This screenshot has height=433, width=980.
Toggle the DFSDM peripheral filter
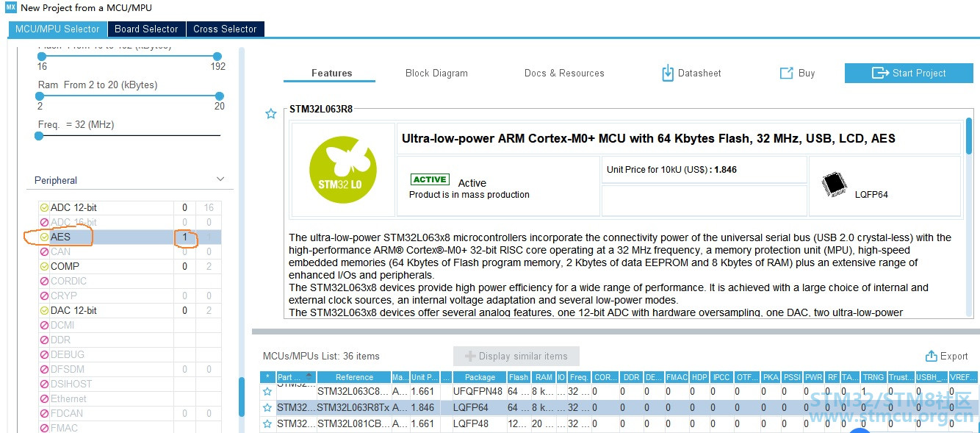[44, 369]
